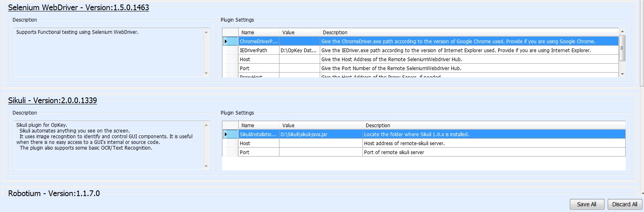Click the Sikuli grid Name column header

[259, 125]
